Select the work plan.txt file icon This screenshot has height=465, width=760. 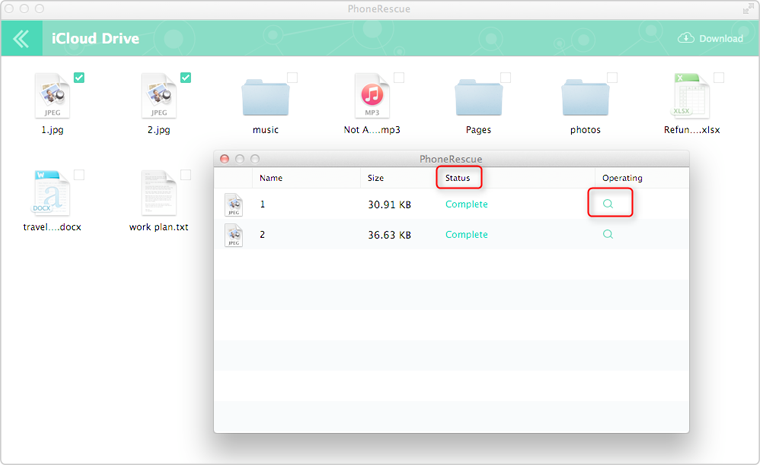[x=158, y=194]
